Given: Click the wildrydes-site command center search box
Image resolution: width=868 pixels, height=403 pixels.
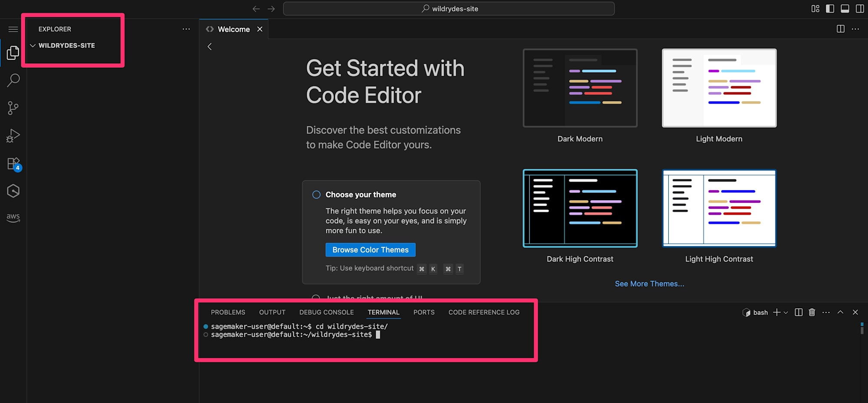Looking at the screenshot, I should pyautogui.click(x=449, y=9).
